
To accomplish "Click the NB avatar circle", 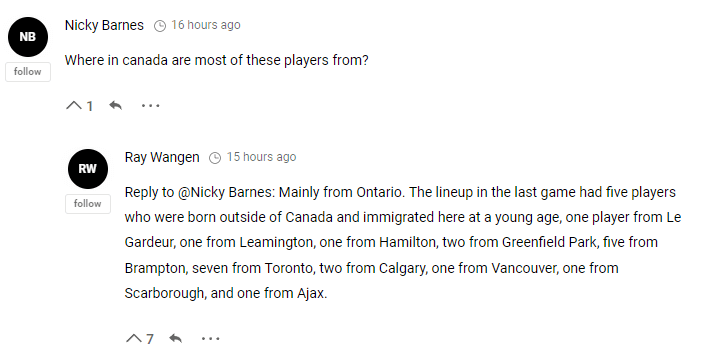I will (28, 37).
